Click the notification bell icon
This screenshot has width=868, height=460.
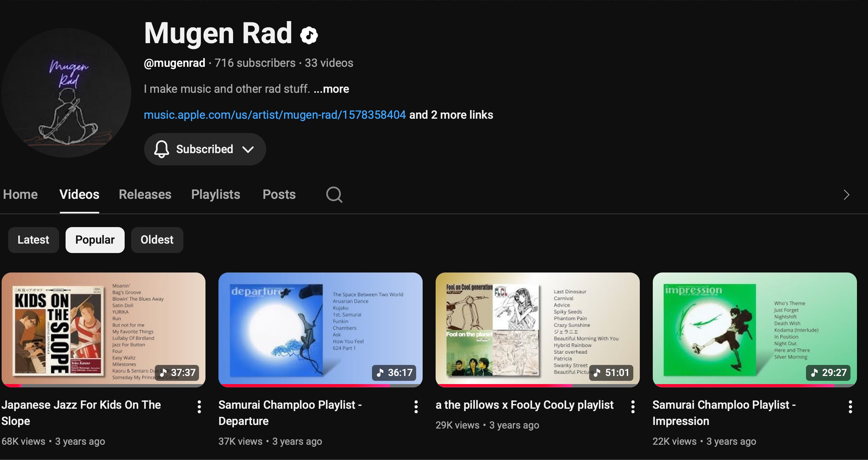[x=161, y=149]
